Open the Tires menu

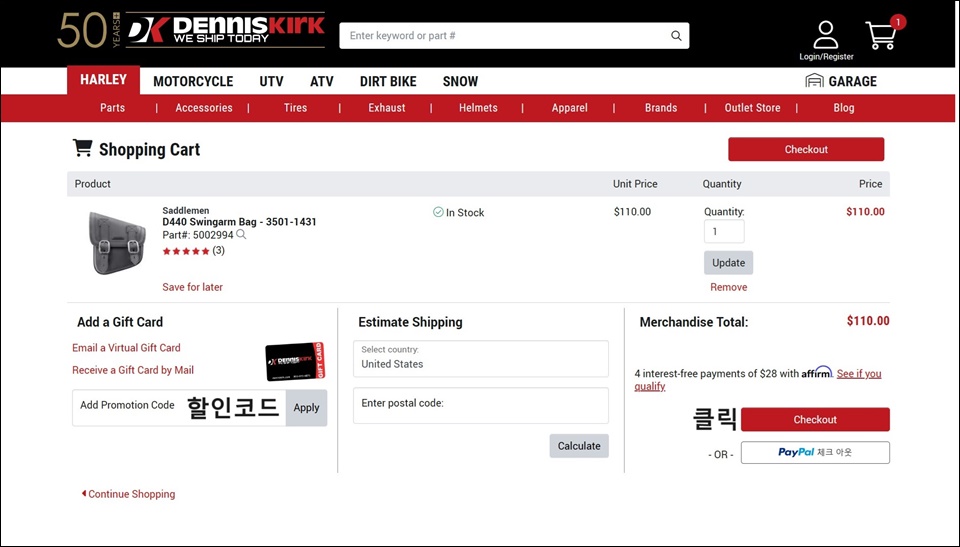[295, 108]
